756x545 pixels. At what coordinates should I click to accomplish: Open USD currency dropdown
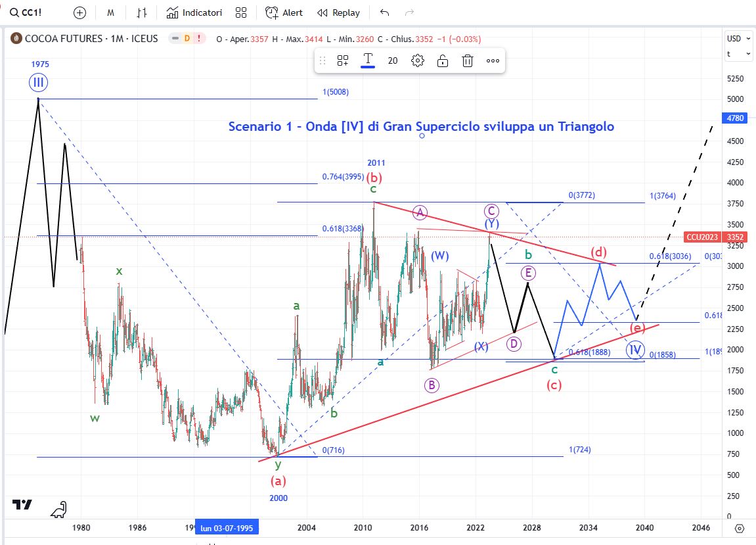pos(739,39)
